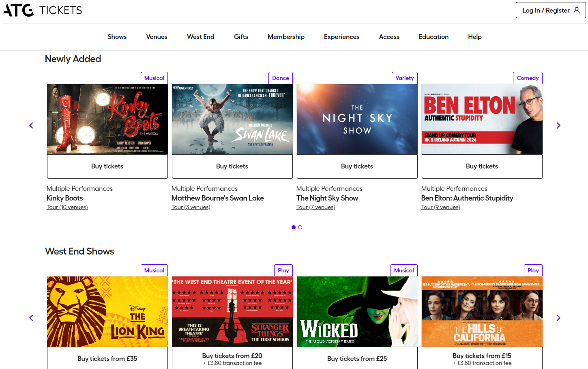Open the Swan Lake poster image
This screenshot has width=588, height=369.
[232, 119]
